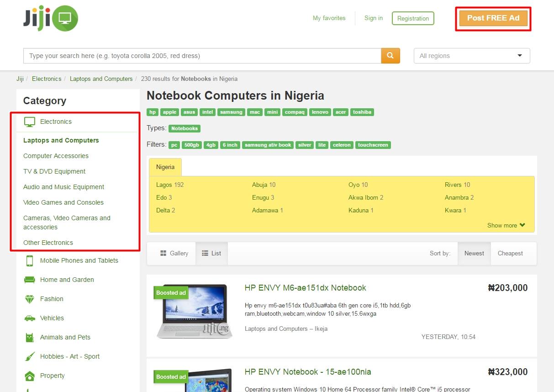The height and width of the screenshot is (392, 554).
Task: Click the Vehicles car icon
Action: (x=30, y=318)
